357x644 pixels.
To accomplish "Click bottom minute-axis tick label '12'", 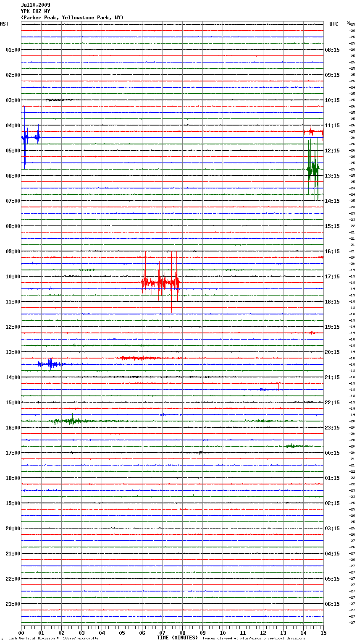I will click(263, 633).
